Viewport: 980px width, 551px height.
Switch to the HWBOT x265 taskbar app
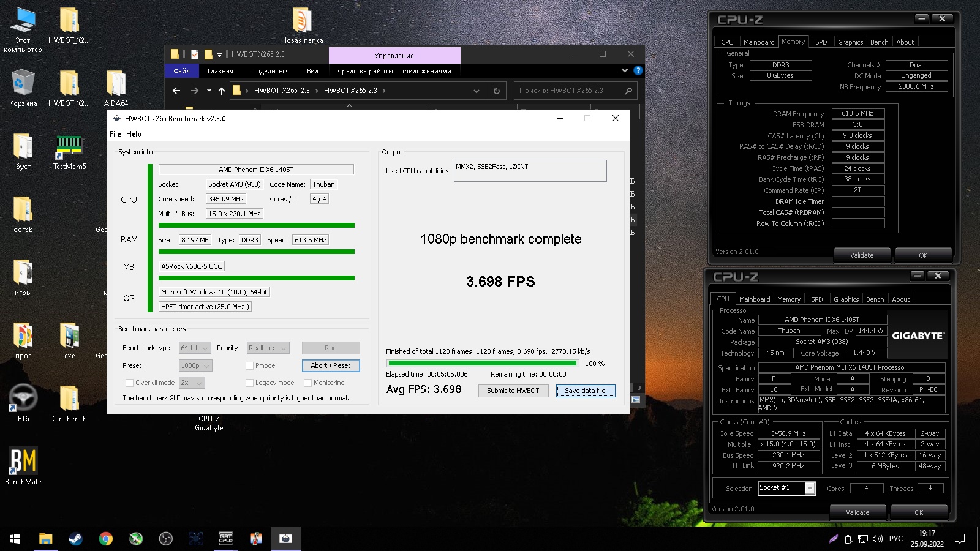pyautogui.click(x=285, y=539)
